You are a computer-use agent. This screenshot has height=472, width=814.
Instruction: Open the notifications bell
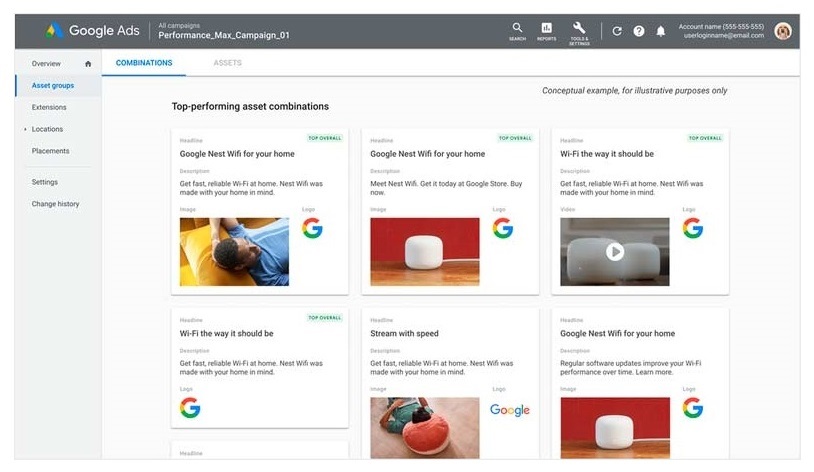pyautogui.click(x=660, y=31)
